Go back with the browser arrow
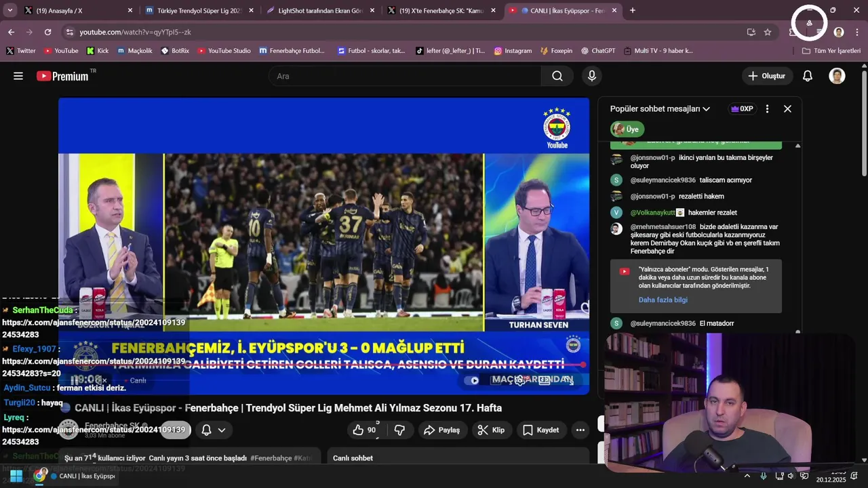The image size is (868, 488). click(11, 32)
